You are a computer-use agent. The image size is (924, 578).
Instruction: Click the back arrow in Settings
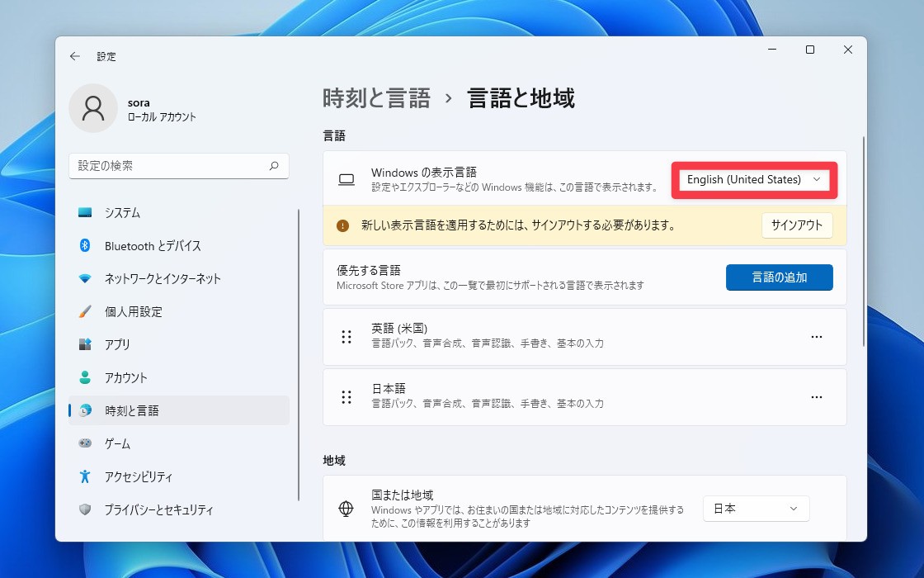point(74,56)
